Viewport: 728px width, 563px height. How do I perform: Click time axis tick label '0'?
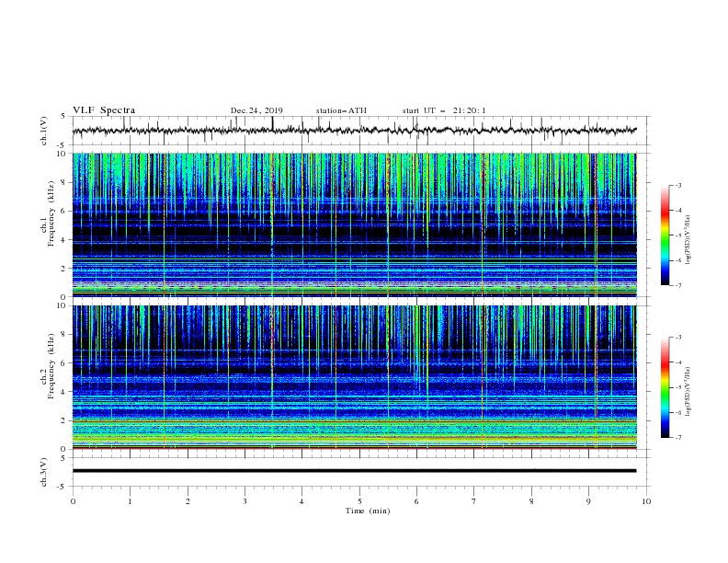73,501
